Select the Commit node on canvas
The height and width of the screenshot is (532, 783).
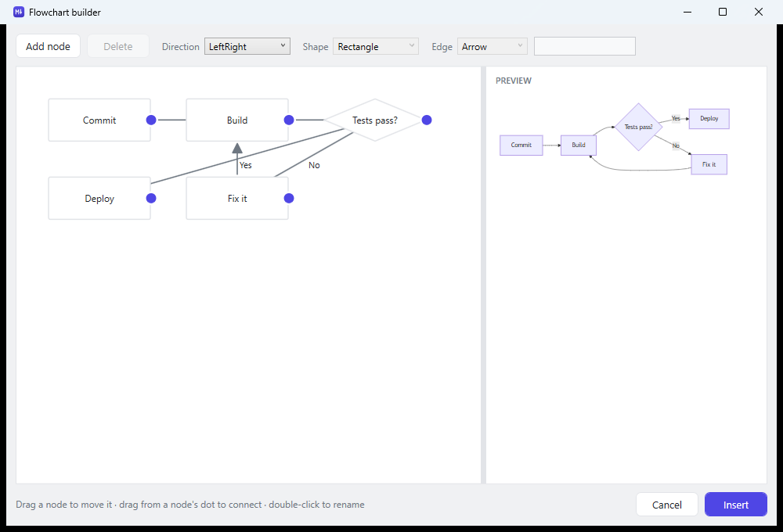point(99,120)
